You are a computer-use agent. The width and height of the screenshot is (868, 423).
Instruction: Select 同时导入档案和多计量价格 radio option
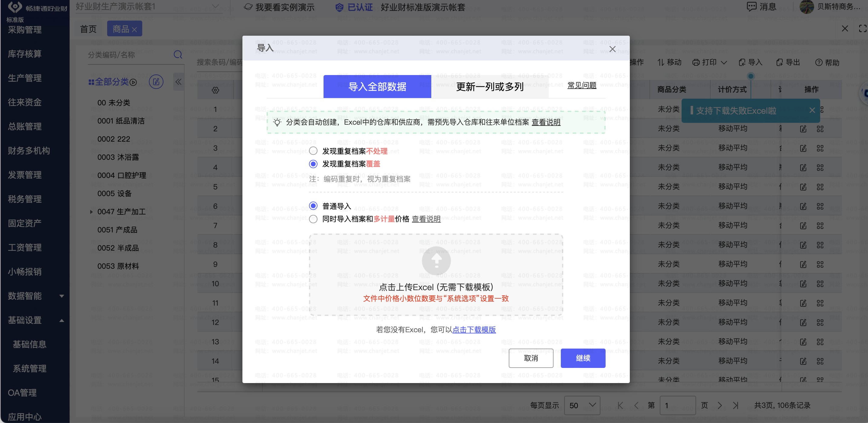[x=313, y=219]
